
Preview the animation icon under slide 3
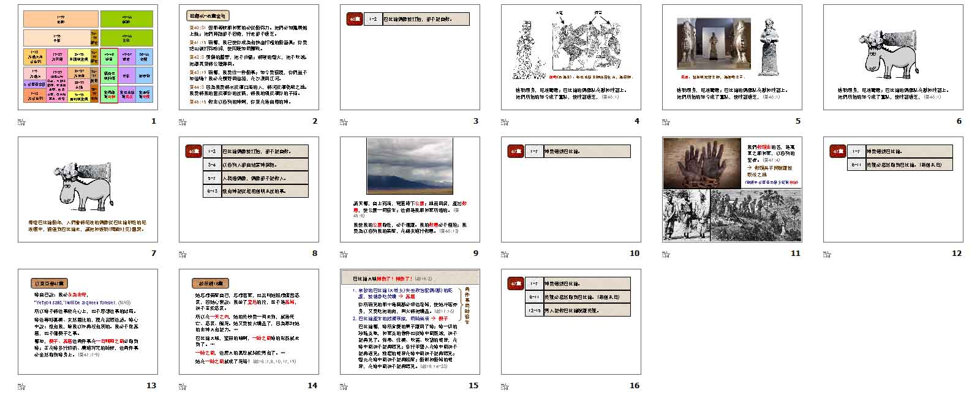pyautogui.click(x=344, y=122)
